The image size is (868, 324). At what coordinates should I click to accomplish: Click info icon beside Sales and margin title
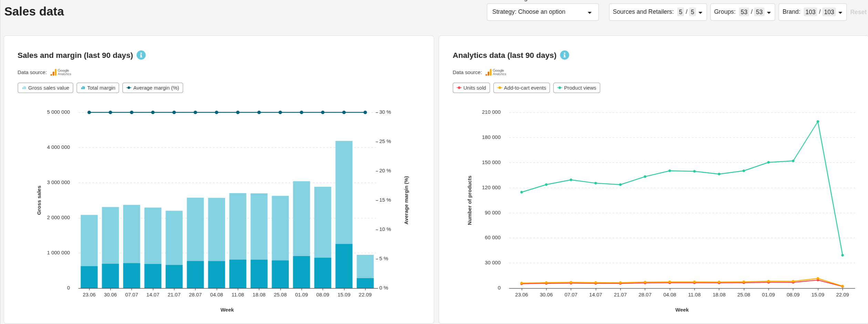click(141, 55)
